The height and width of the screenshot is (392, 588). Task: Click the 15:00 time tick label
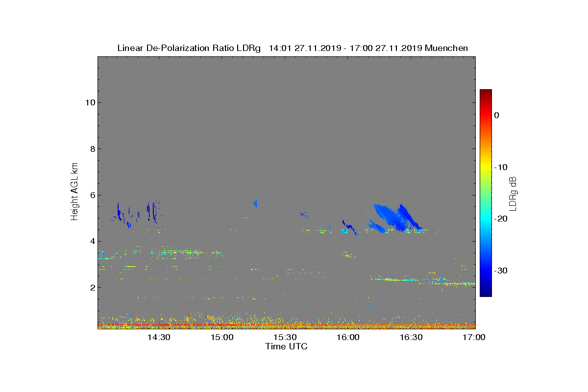coord(222,337)
